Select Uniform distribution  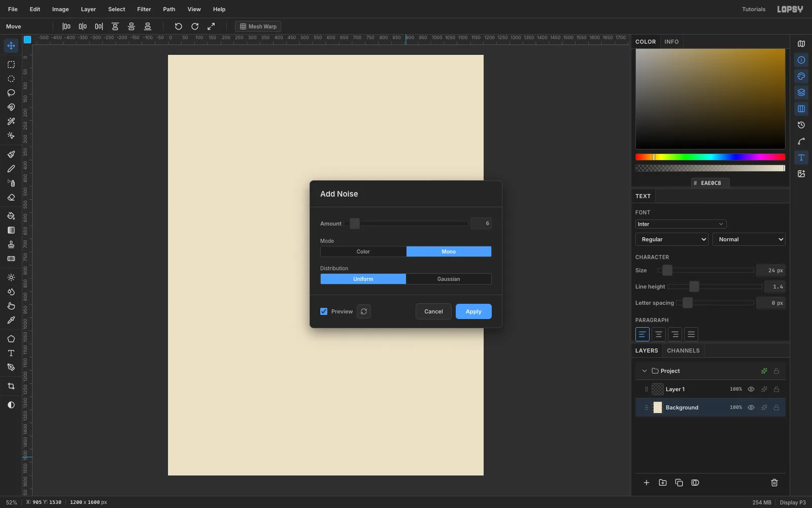pyautogui.click(x=363, y=279)
